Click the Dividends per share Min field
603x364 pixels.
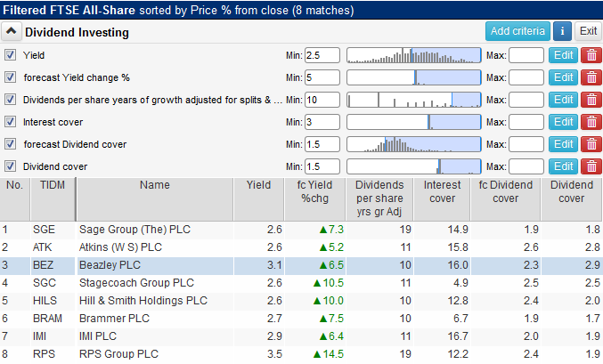point(322,100)
